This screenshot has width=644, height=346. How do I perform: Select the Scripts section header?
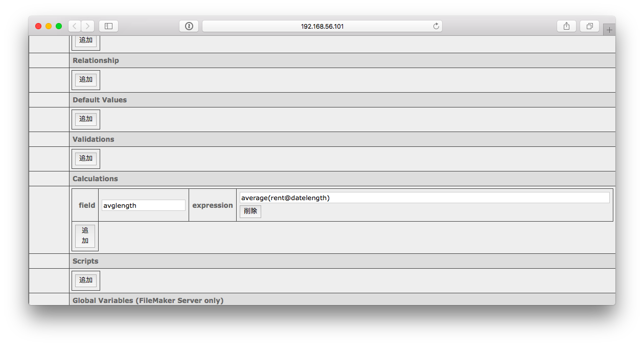point(342,261)
